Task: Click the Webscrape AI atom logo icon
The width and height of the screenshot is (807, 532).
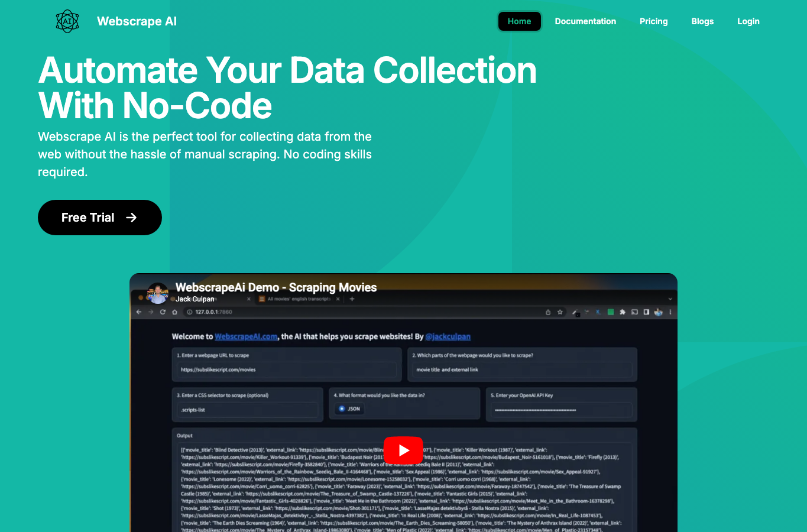Action: pos(67,21)
